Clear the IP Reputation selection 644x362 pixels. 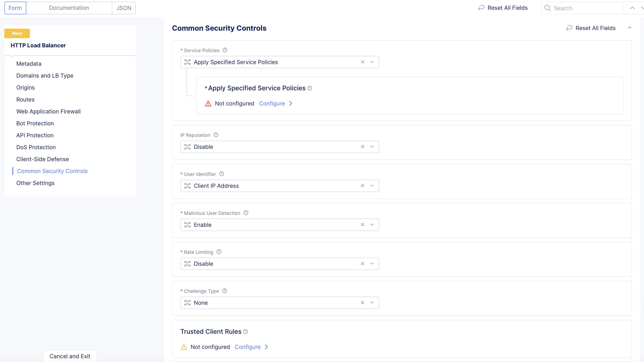pyautogui.click(x=363, y=147)
